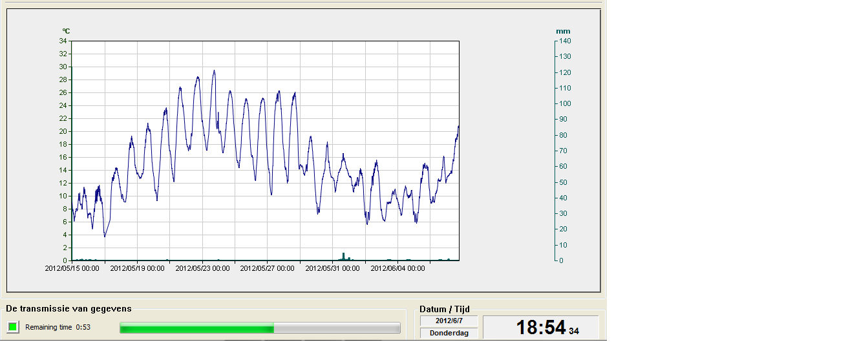Click the '2012/05/15 00:00' axis date label
868x360 pixels.
coord(72,268)
